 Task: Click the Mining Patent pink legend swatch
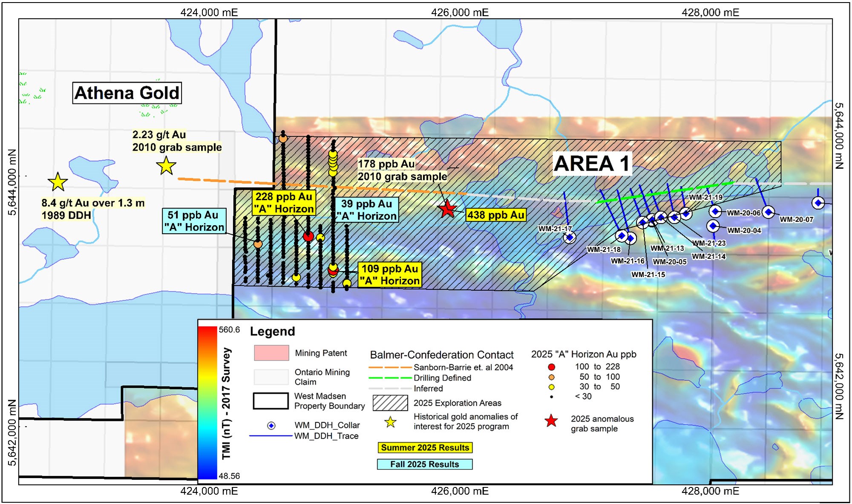(271, 353)
